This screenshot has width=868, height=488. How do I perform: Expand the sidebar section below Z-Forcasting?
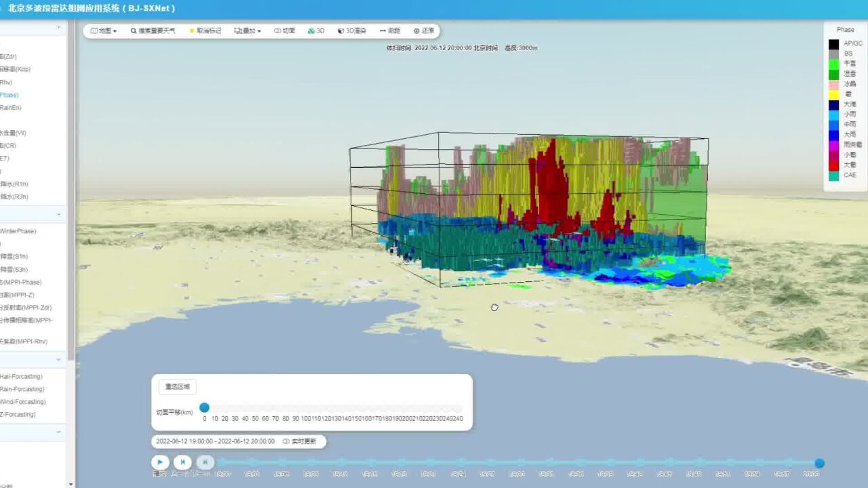coord(59,432)
